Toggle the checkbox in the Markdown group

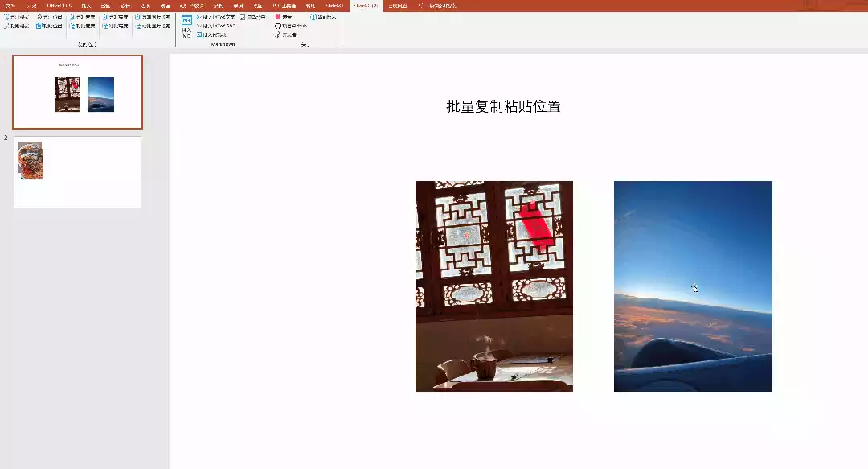click(x=242, y=16)
